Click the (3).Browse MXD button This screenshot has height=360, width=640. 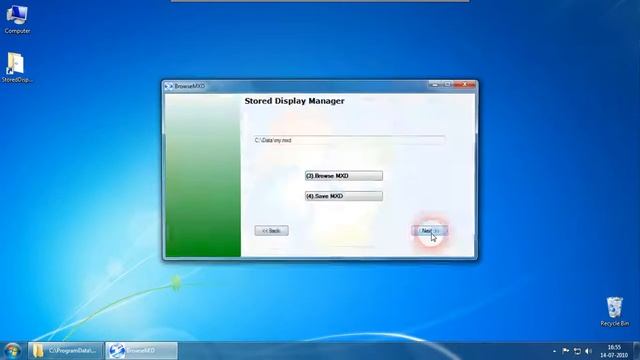coord(344,176)
